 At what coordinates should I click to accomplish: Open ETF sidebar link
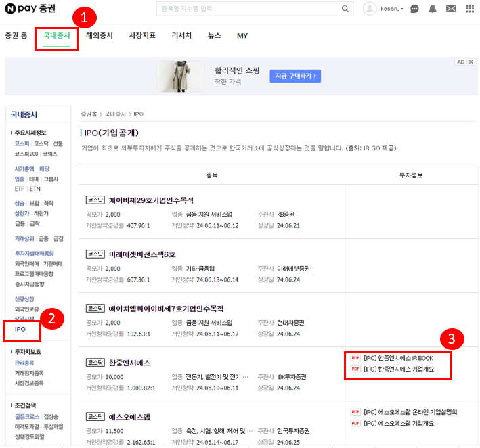click(x=19, y=189)
